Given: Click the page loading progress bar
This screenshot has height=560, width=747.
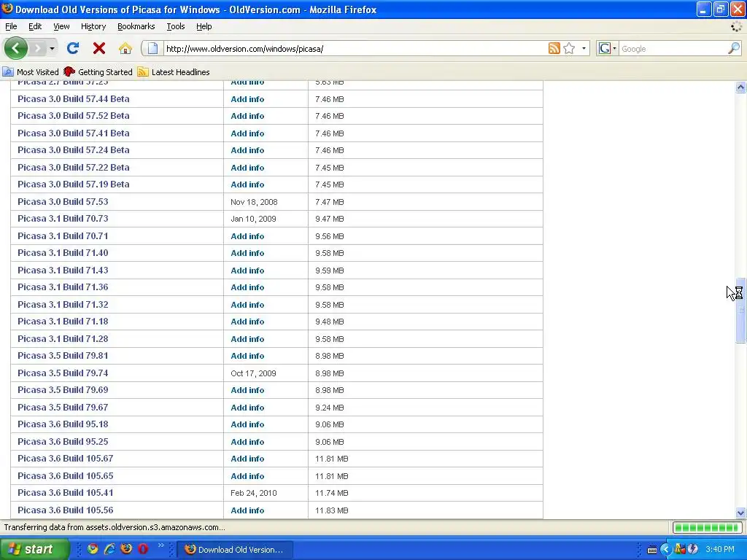Looking at the screenshot, I should click(708, 527).
